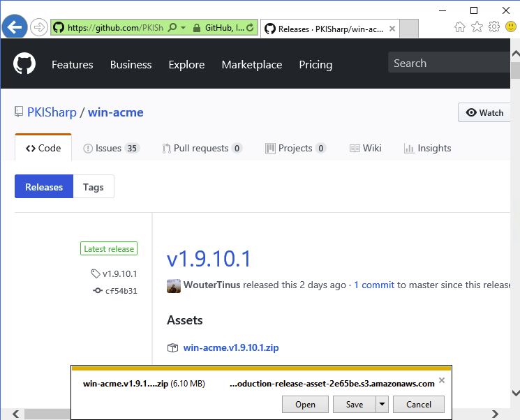Switch to the Issues tab
This screenshot has height=420, width=520.
click(x=112, y=148)
